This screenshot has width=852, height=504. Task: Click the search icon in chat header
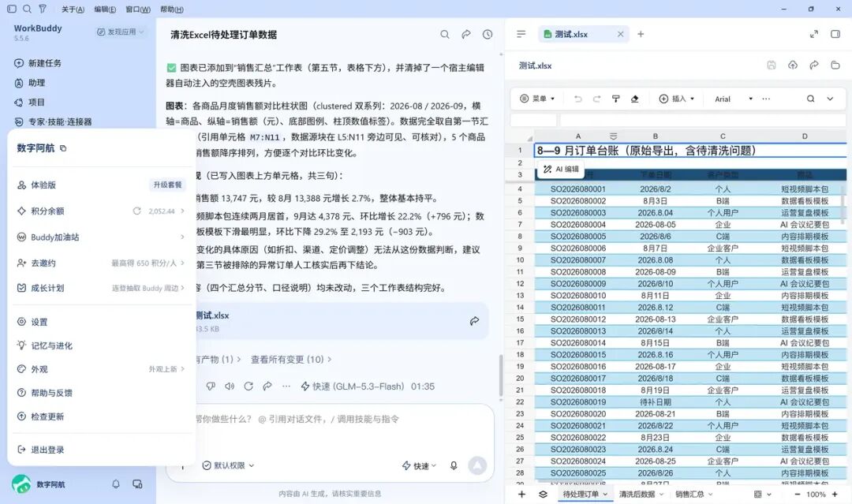click(444, 34)
